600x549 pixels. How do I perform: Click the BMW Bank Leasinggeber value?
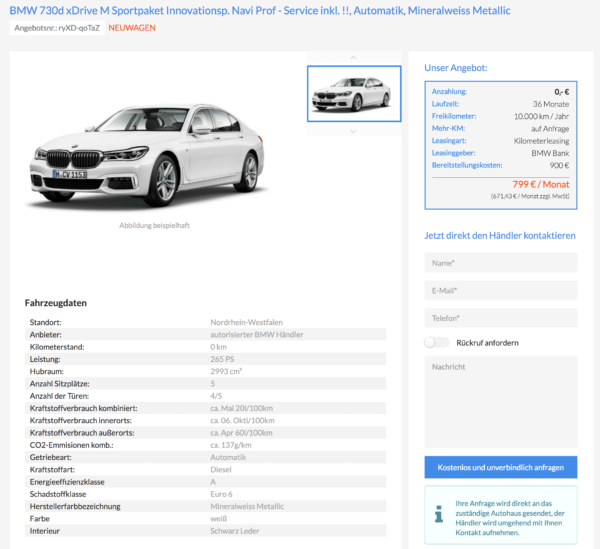click(550, 153)
